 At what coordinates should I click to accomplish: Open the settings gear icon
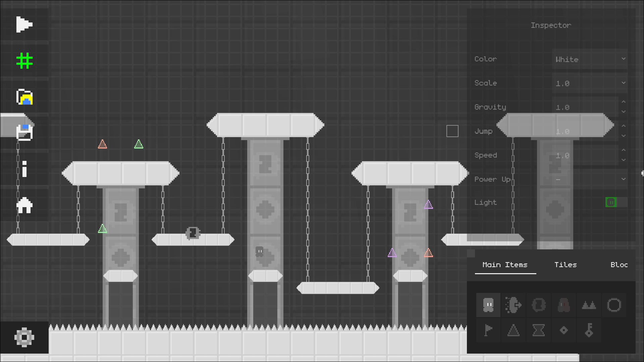[24, 338]
